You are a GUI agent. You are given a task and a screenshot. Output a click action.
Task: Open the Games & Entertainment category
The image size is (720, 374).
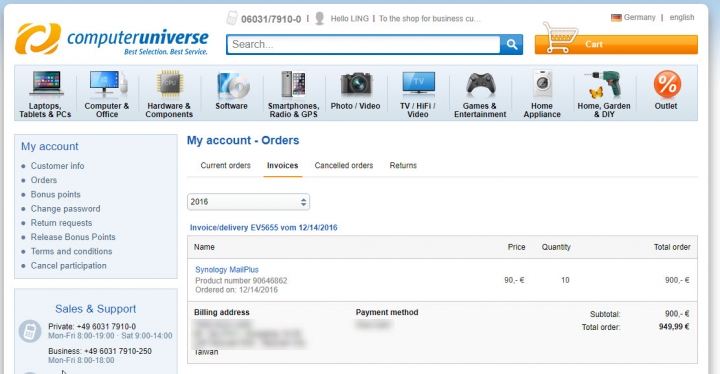click(x=480, y=94)
